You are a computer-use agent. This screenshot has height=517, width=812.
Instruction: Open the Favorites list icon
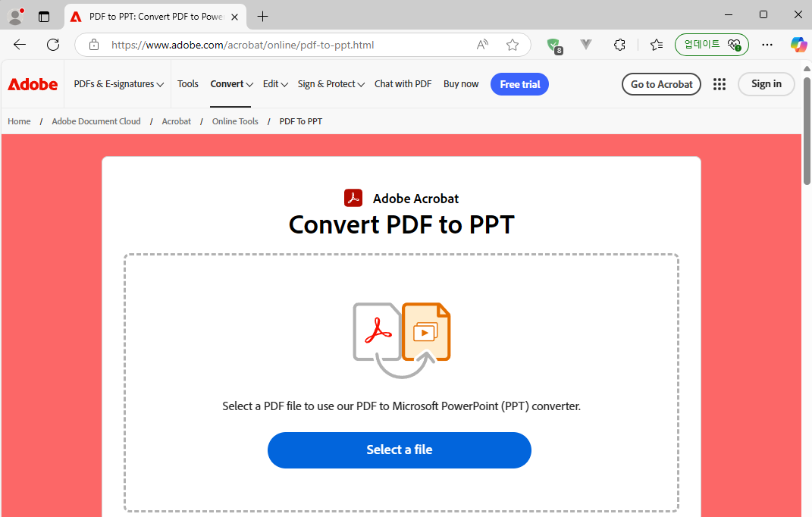656,45
